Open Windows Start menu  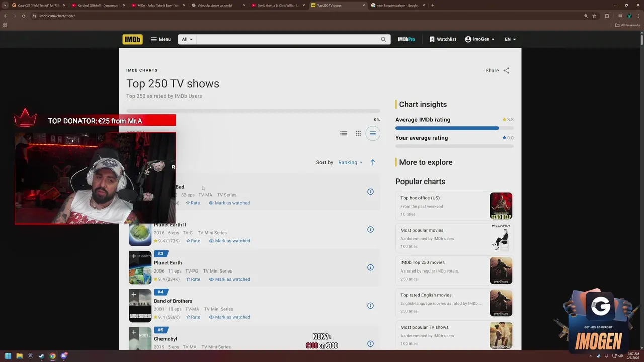[x=8, y=356]
